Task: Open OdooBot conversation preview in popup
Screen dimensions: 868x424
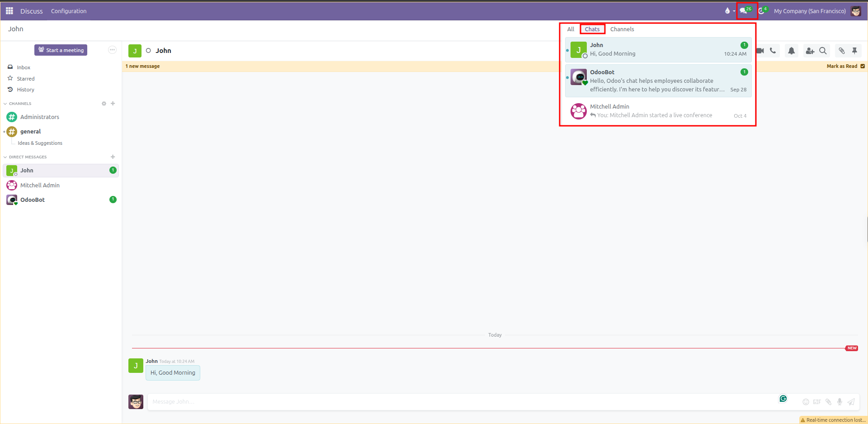Action: [658, 81]
